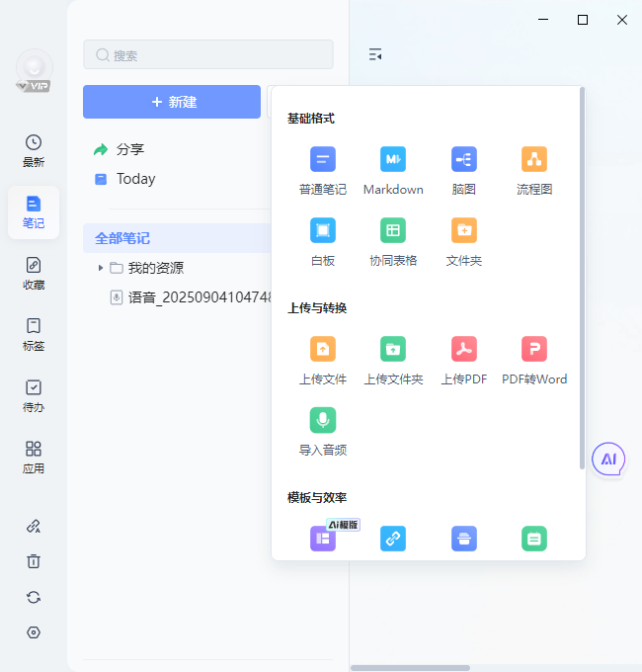The image size is (642, 672).
Task: Open the AI模版 template icon
Action: 323,539
